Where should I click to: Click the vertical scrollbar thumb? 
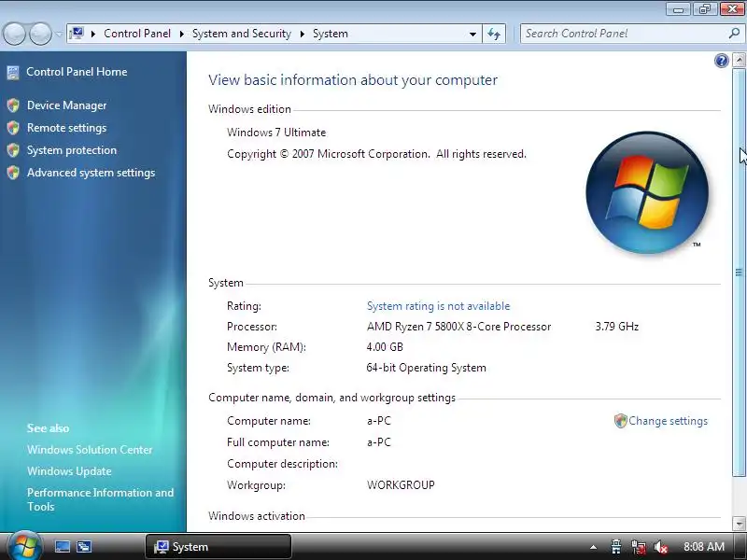(x=739, y=272)
